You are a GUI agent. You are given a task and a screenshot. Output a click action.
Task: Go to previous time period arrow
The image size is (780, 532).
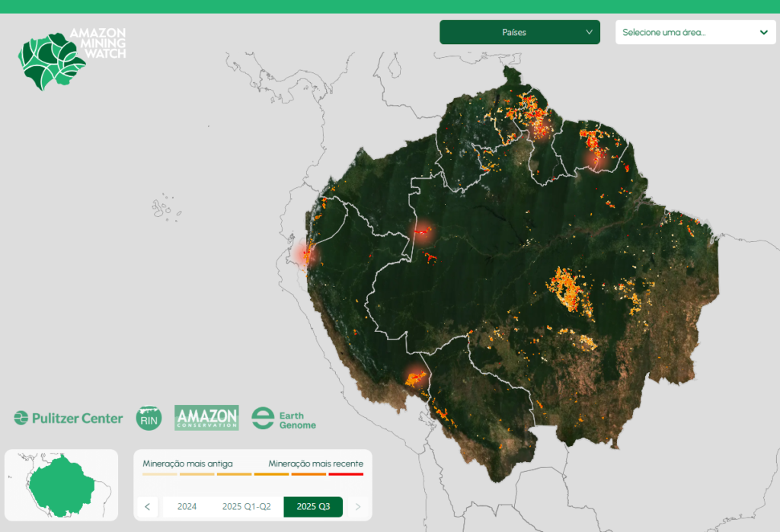pos(148,507)
